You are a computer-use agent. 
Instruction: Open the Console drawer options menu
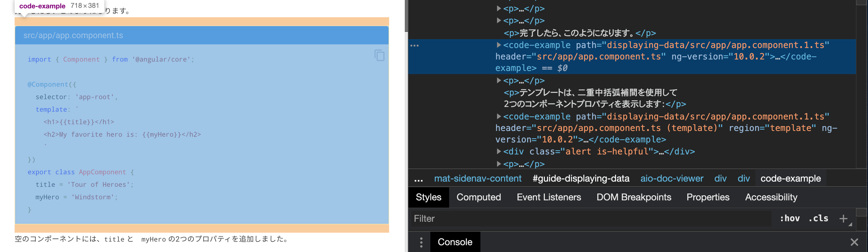coord(421,242)
